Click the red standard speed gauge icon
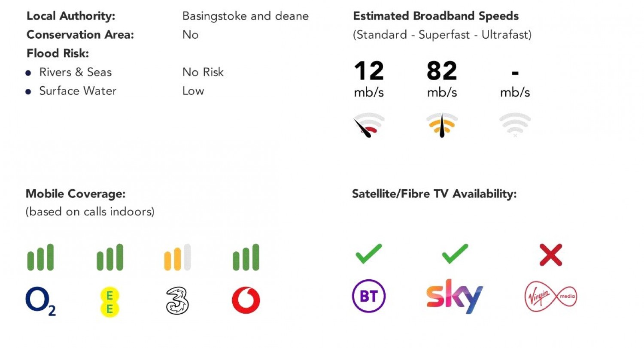Screen dimensions: 644x348 (369, 125)
